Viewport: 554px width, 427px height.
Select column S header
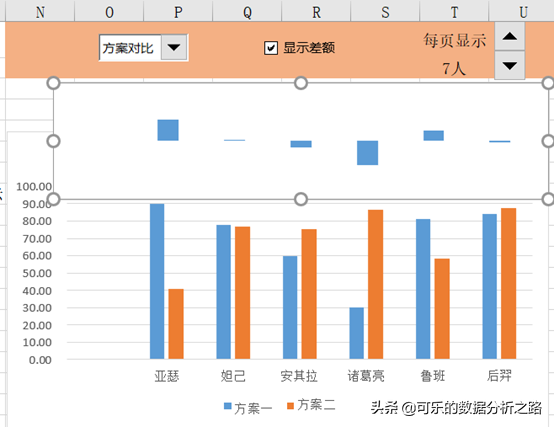point(385,12)
